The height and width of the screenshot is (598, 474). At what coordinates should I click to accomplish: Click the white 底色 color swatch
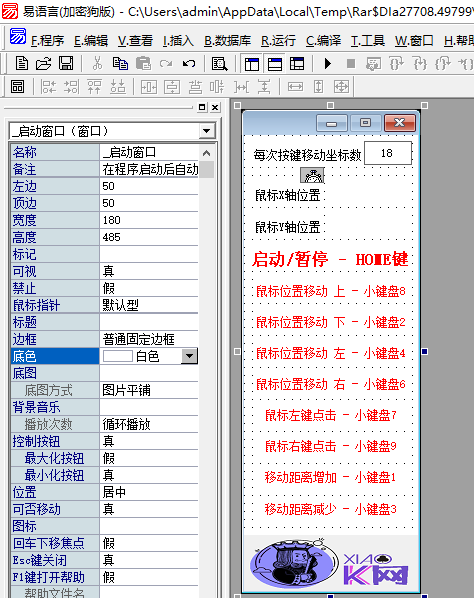click(118, 356)
